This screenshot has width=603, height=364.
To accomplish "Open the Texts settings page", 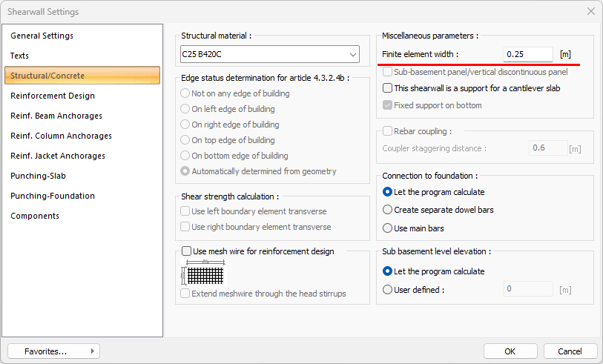I will pos(20,56).
